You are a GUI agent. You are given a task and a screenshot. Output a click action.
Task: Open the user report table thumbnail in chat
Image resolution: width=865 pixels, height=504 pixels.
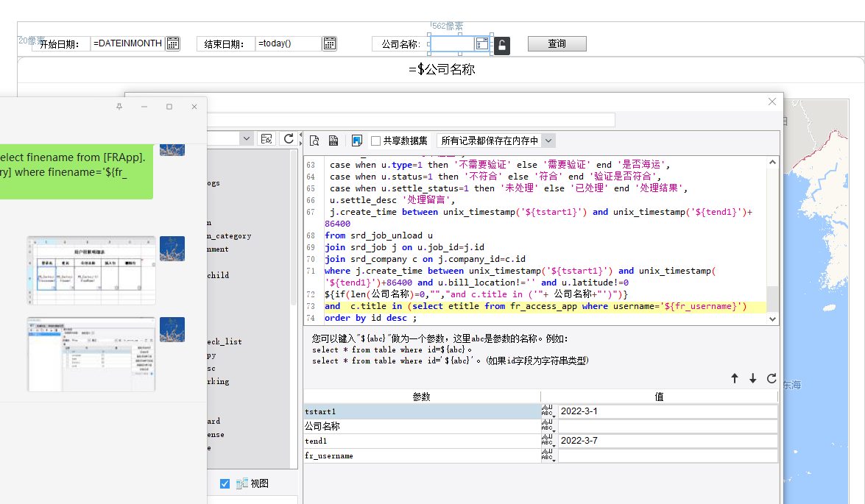(91, 269)
